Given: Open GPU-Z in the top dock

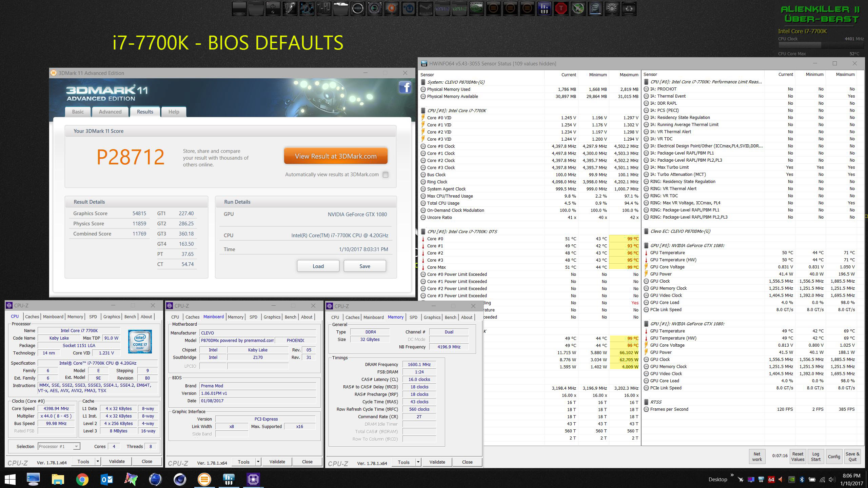Looking at the screenshot, I should click(459, 9).
